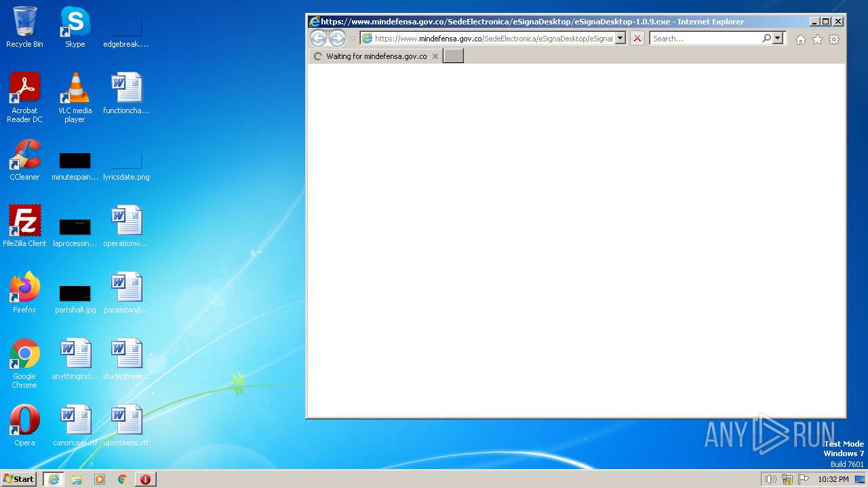
Task: Launch the Skype desktop shortcut
Action: click(75, 27)
